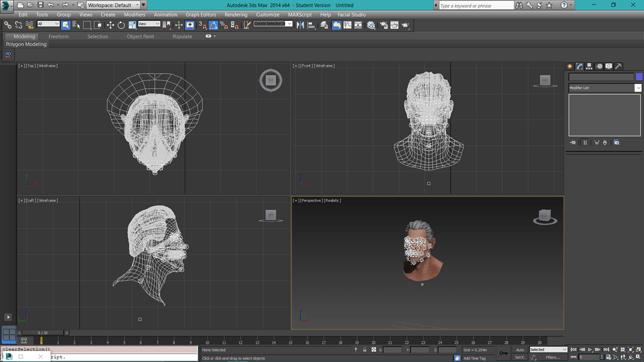The height and width of the screenshot is (362, 644).
Task: Click the Set Key button
Action: [x=519, y=356]
